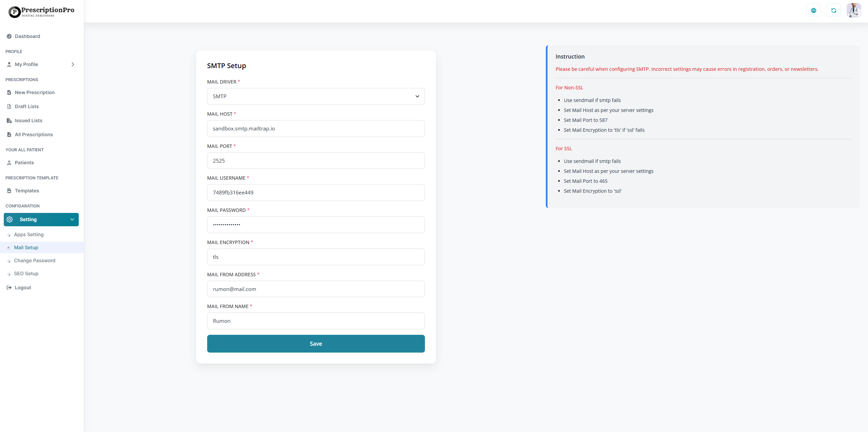
Task: Select the Templates icon in sidebar
Action: click(9, 191)
